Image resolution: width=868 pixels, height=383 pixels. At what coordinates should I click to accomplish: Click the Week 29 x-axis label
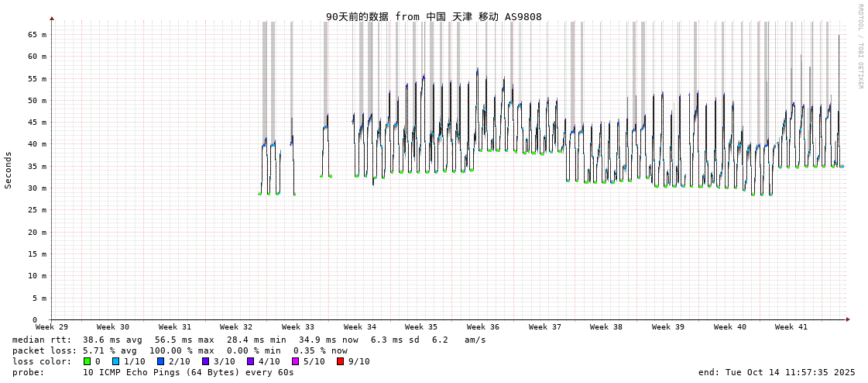[52, 327]
